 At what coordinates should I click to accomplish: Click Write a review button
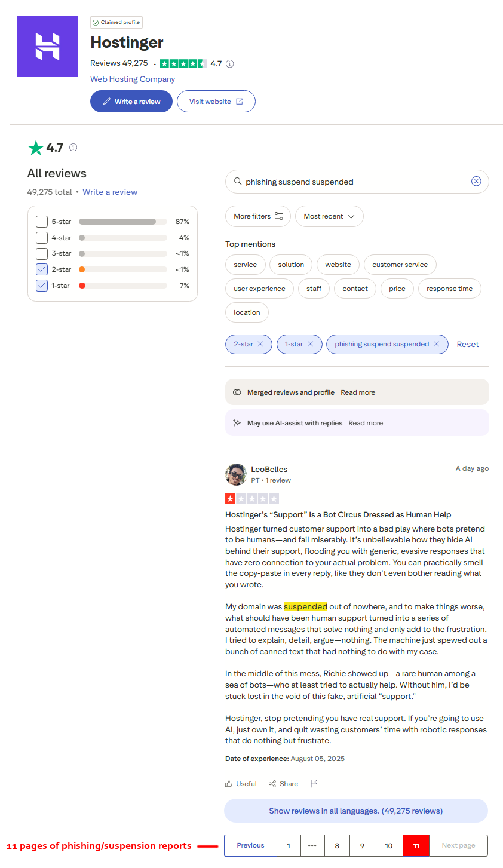[131, 102]
